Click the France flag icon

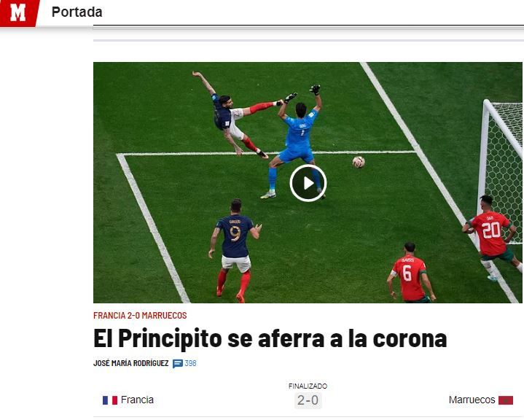click(110, 400)
